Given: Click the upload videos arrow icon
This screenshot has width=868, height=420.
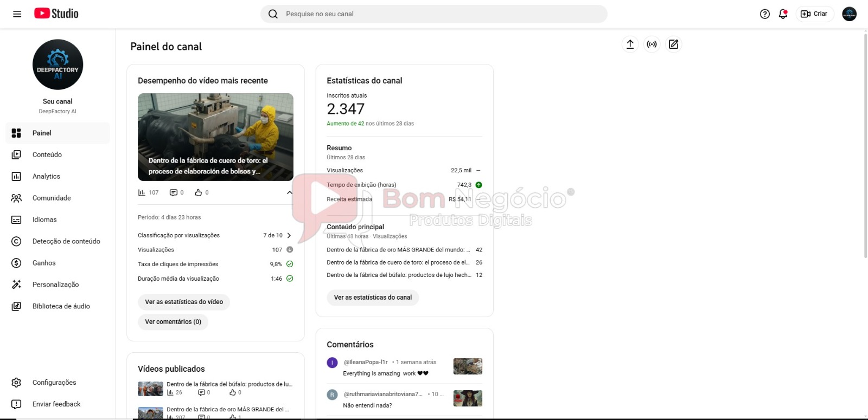Looking at the screenshot, I should [630, 44].
